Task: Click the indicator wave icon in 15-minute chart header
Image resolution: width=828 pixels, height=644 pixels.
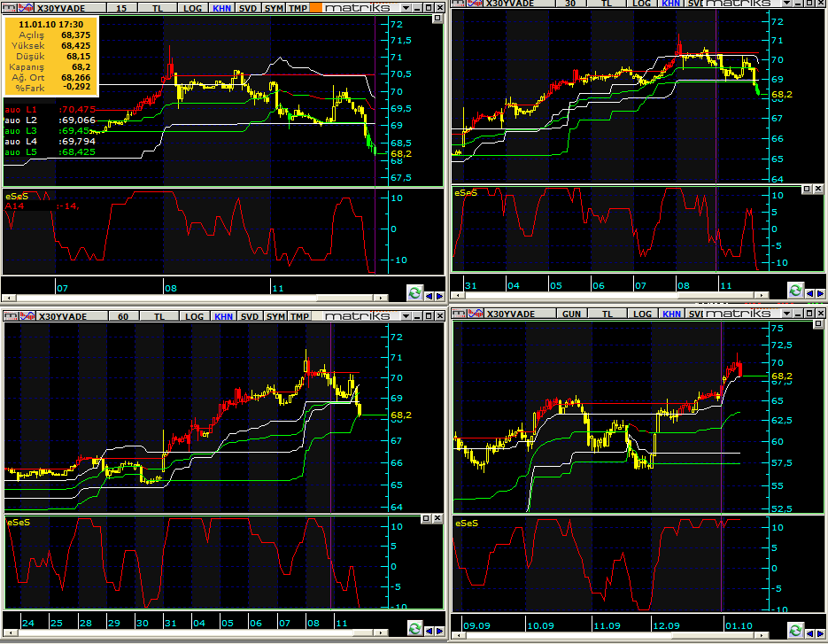Action: [x=27, y=8]
